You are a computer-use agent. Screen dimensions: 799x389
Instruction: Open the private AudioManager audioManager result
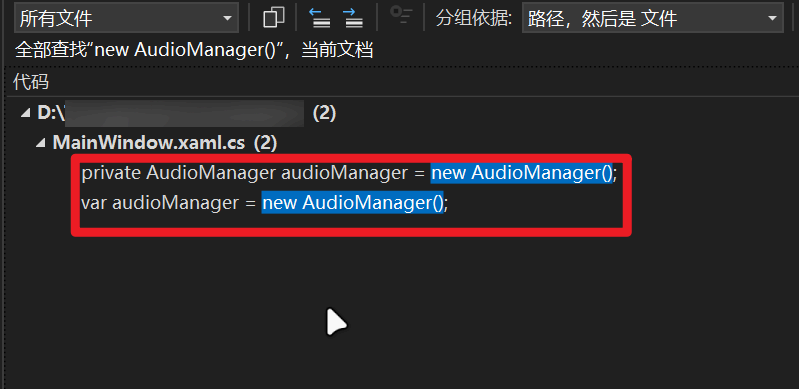point(349,173)
